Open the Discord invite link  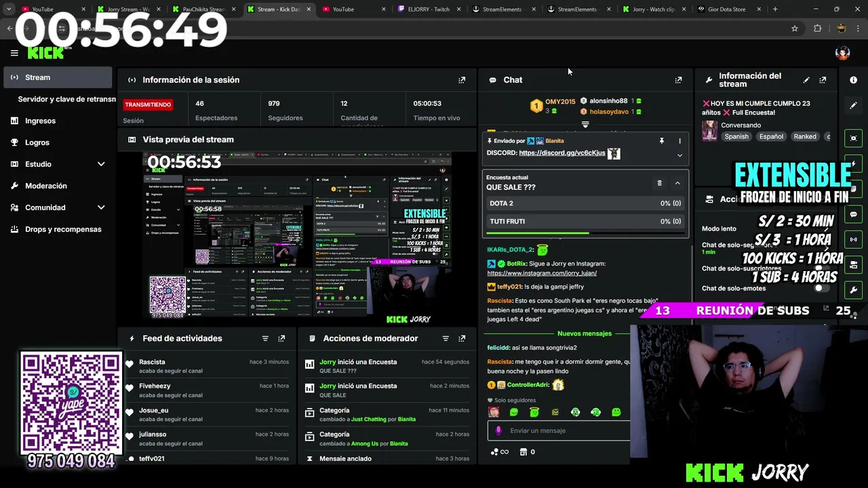(562, 153)
